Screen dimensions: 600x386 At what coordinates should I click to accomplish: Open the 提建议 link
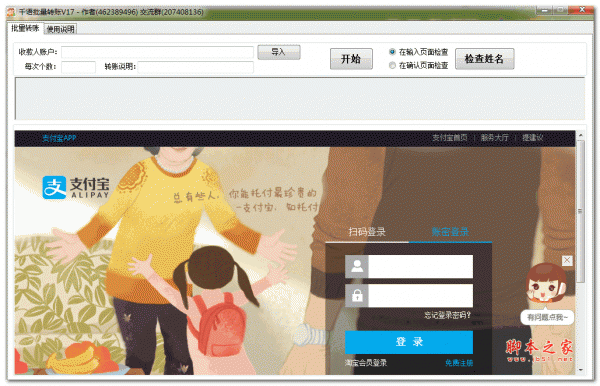pyautogui.click(x=533, y=138)
